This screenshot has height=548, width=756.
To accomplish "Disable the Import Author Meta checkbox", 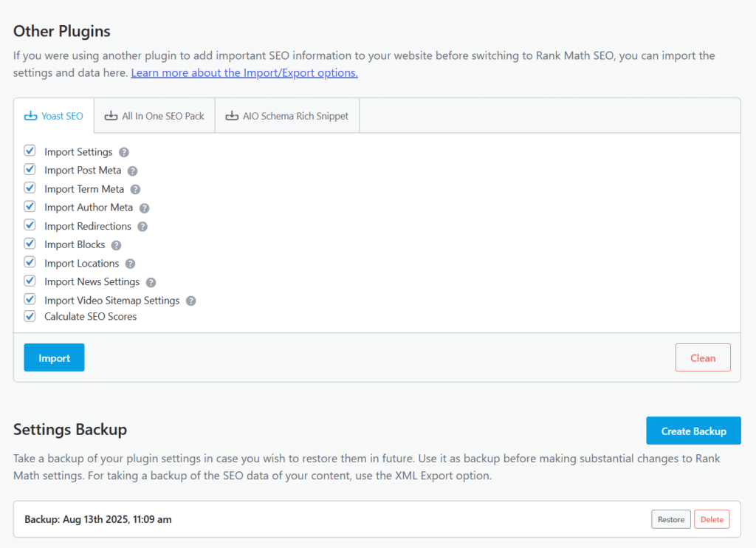I will tap(30, 207).
